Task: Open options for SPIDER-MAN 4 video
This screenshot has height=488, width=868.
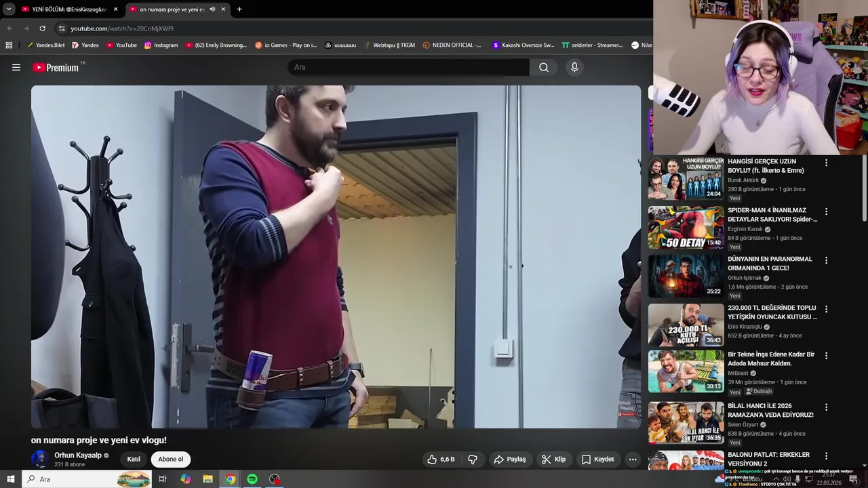Action: pyautogui.click(x=826, y=211)
